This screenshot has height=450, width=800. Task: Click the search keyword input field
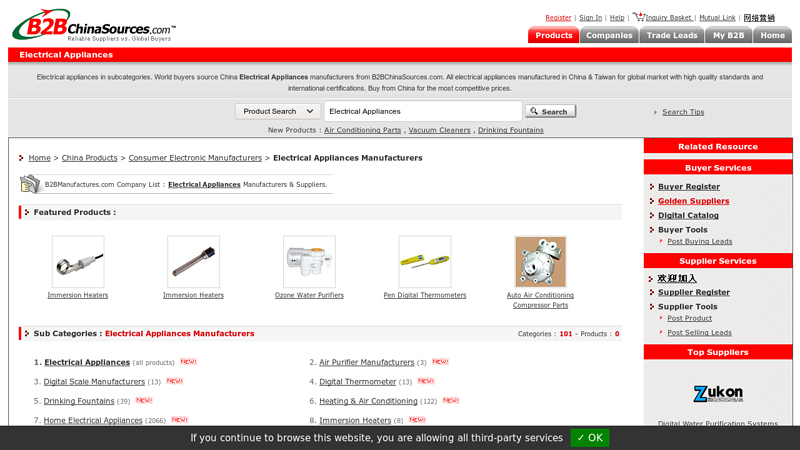click(x=423, y=111)
